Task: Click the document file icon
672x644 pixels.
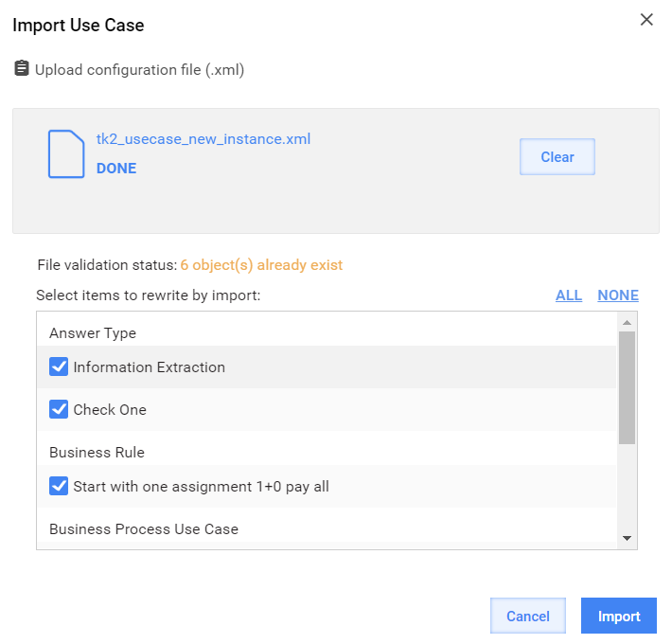Action: pos(66,154)
